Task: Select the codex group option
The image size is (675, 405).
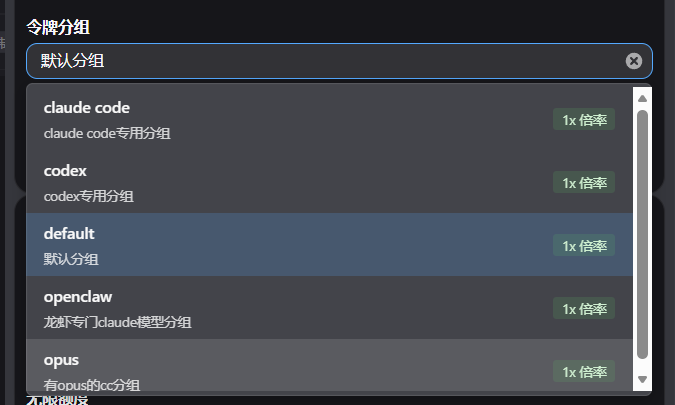Action: click(x=329, y=182)
